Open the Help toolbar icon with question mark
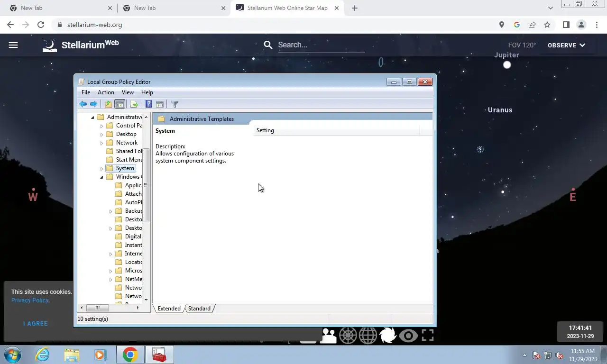This screenshot has height=364, width=607. [148, 104]
